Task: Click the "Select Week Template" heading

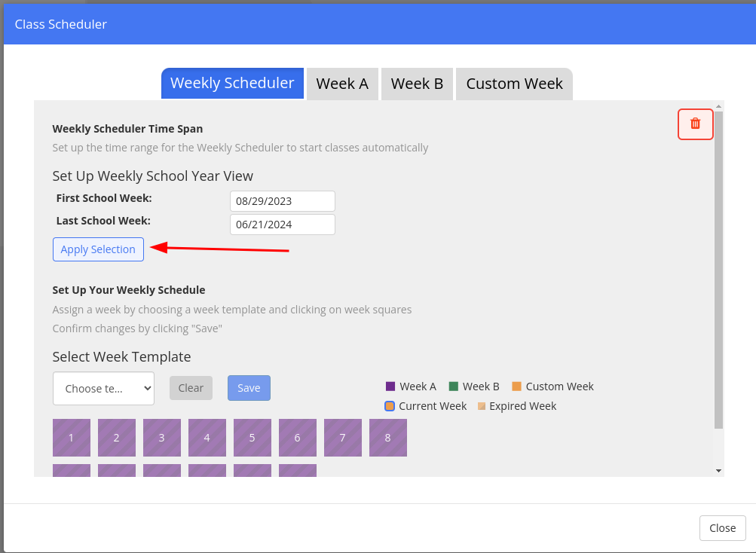Action: [121, 357]
